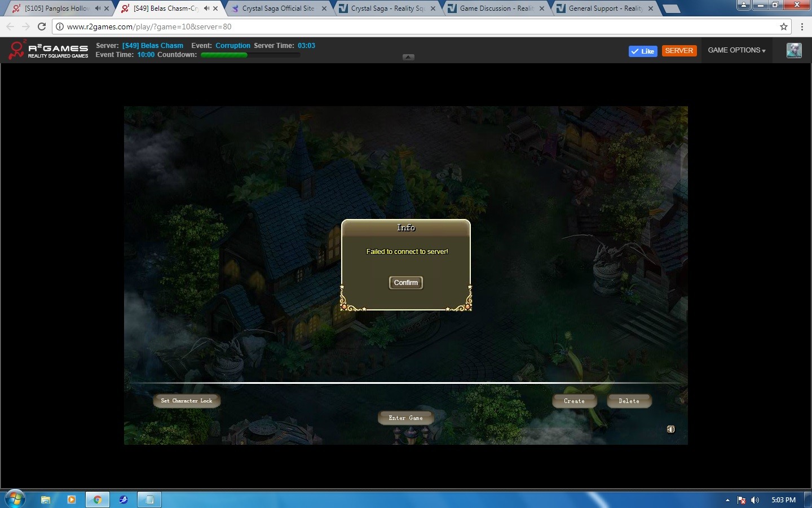This screenshot has height=508, width=812.
Task: Click the event time 10:00 value
Action: pos(146,55)
